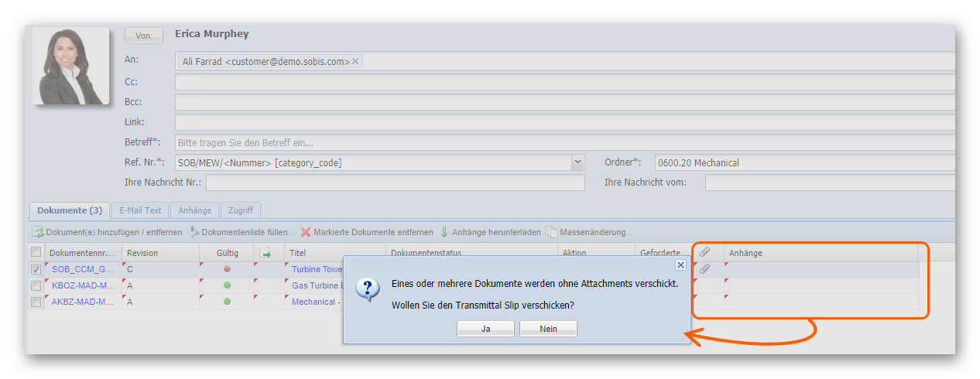Click the red status dot of SOB_CCM_G row
The width and height of the screenshot is (980, 379).
point(227,269)
